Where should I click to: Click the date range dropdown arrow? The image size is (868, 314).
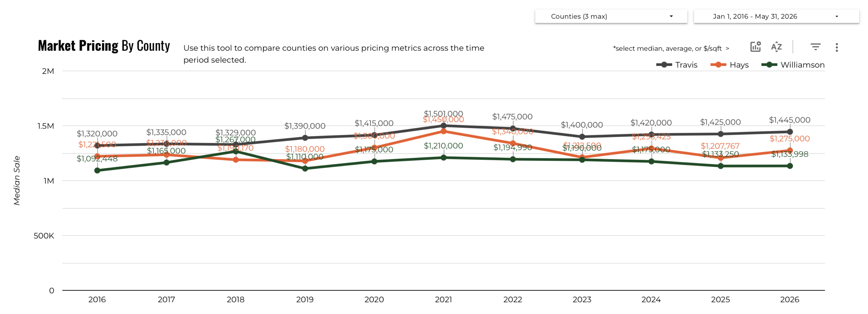(837, 16)
